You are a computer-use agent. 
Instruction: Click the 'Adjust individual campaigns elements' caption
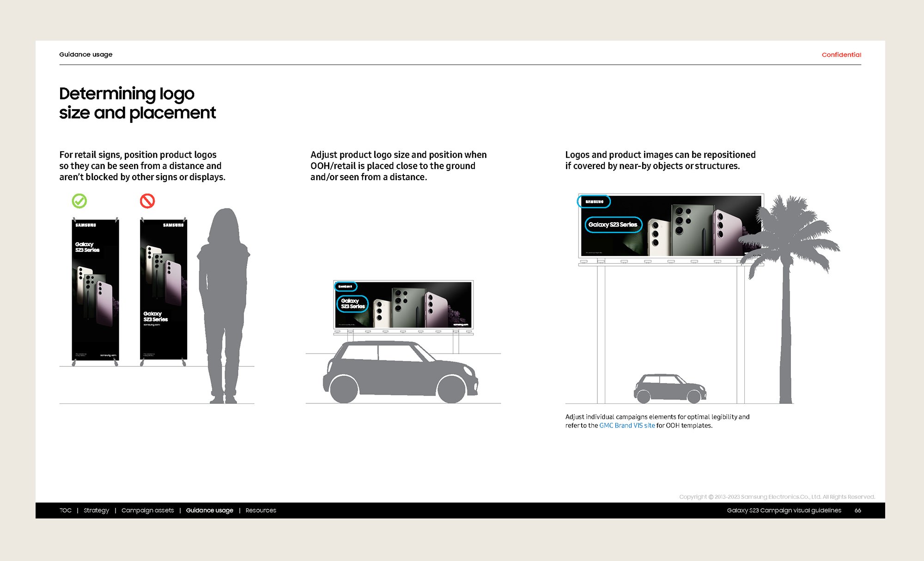[x=657, y=421]
